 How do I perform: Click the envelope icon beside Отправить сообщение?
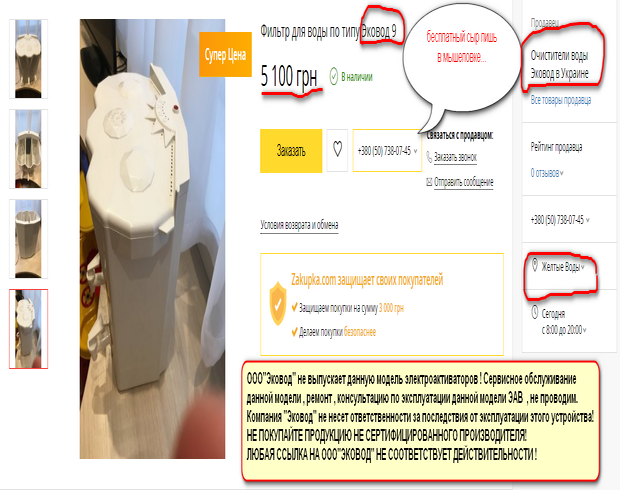click(x=429, y=182)
